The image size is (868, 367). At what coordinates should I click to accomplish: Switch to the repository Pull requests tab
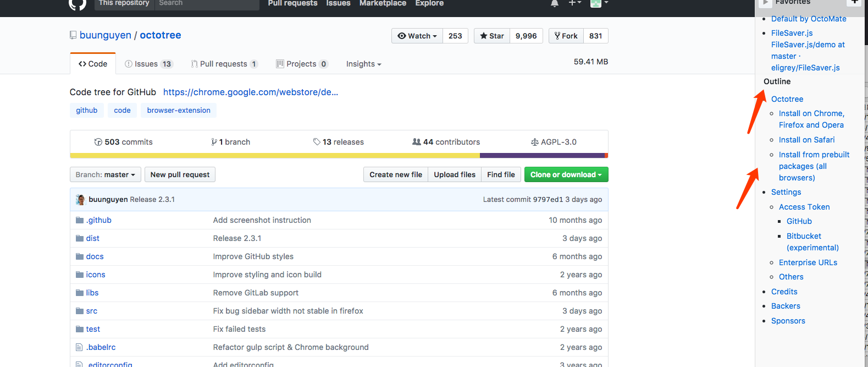[224, 64]
